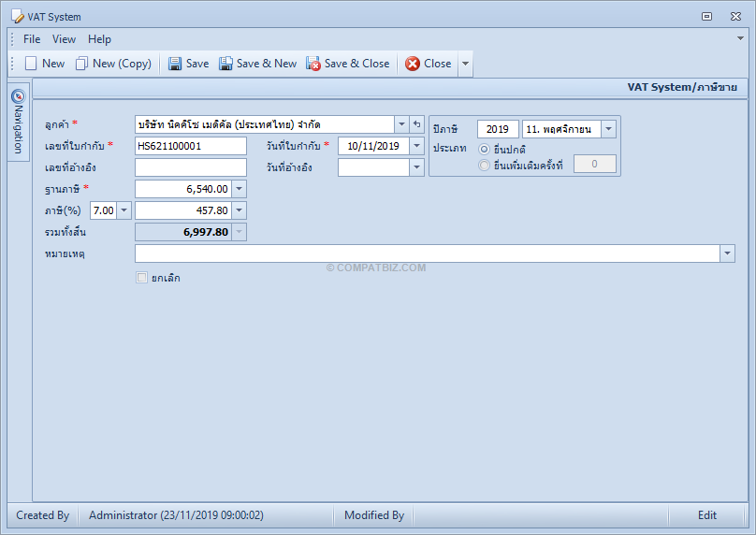This screenshot has width=756, height=535.
Task: Click the customer field reset arrow icon
Action: (x=417, y=124)
